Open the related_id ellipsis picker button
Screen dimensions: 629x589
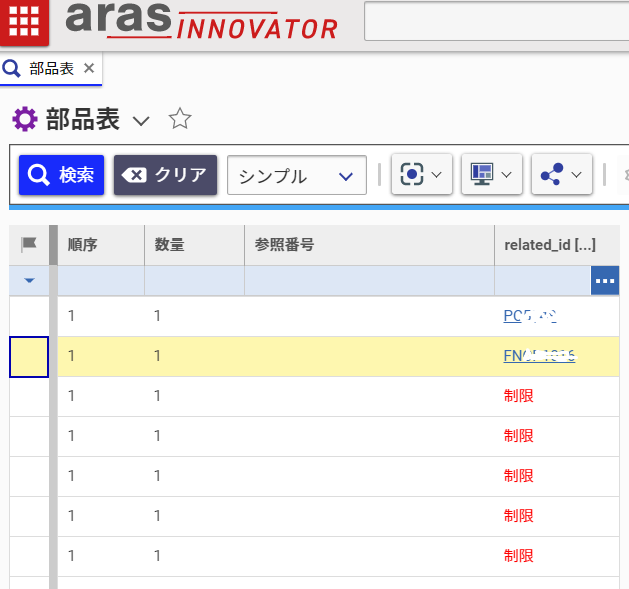pos(604,281)
